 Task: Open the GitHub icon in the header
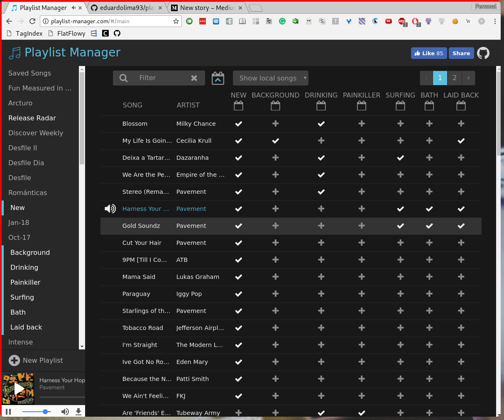tap(483, 53)
